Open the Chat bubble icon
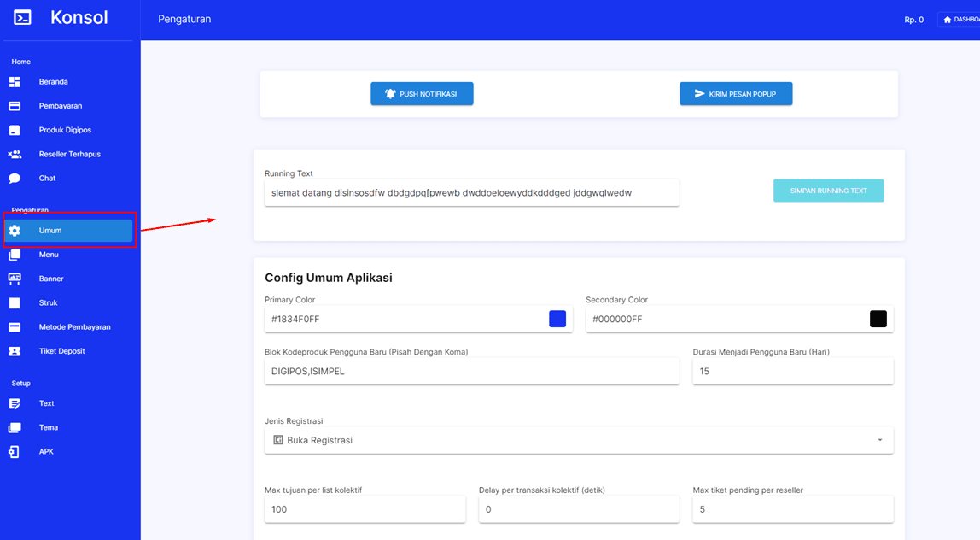This screenshot has width=980, height=540. (x=15, y=179)
